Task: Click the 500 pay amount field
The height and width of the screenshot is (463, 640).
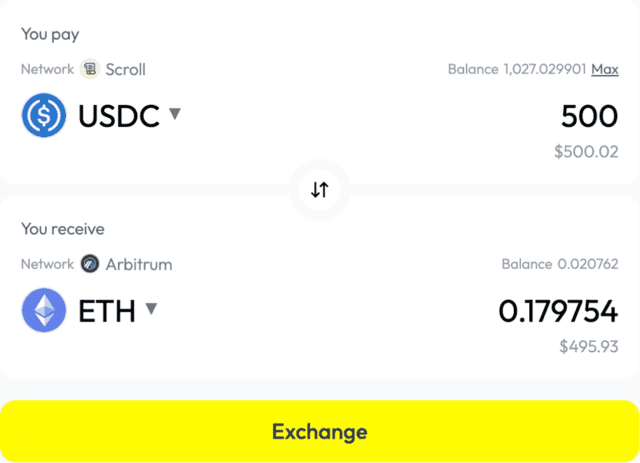Action: [x=589, y=117]
